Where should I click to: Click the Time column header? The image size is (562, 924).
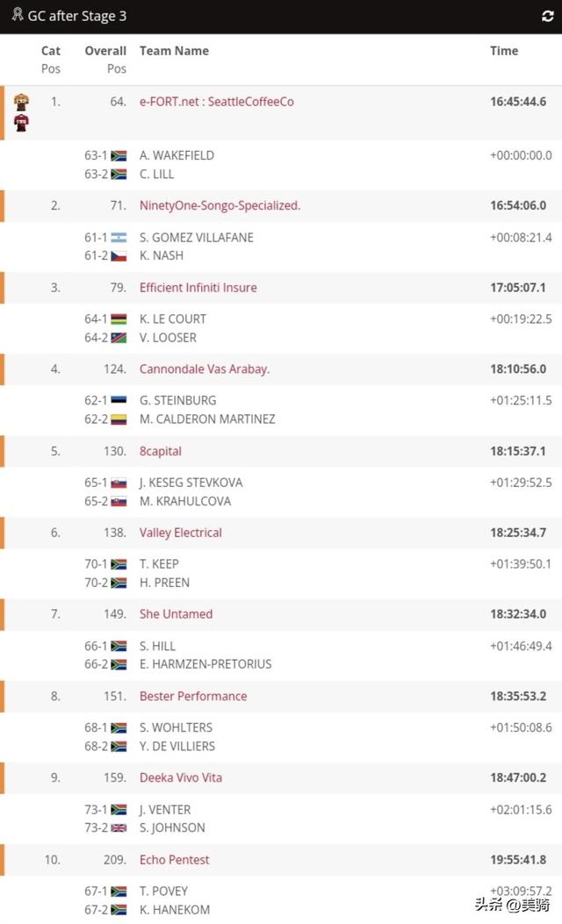[x=504, y=51]
